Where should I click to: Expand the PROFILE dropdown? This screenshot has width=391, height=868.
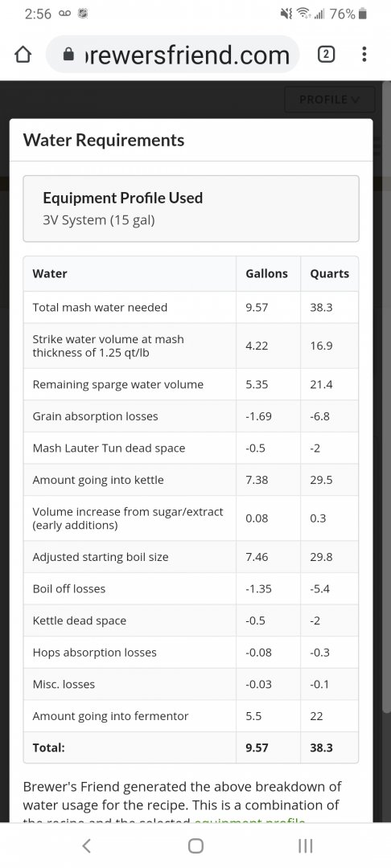[330, 100]
